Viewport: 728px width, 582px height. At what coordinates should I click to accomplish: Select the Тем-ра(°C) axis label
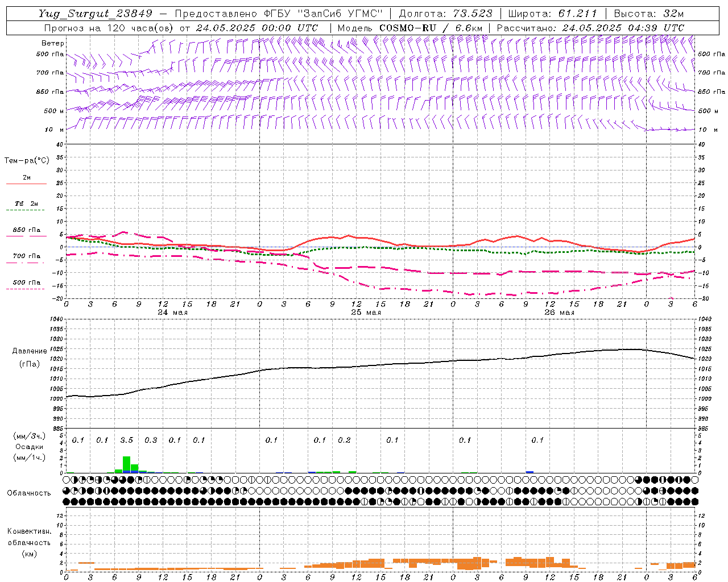pos(27,161)
